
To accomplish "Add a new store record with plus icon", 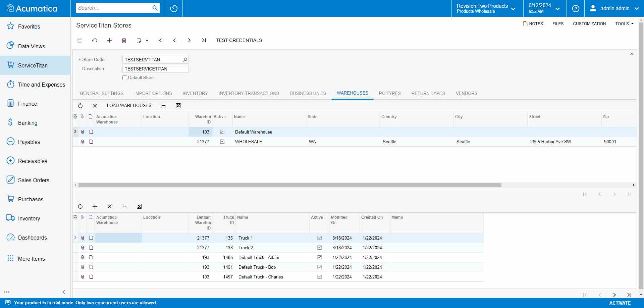I will tap(109, 40).
